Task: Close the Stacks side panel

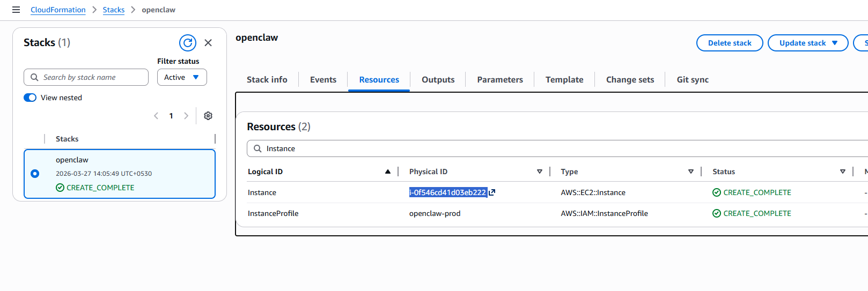Action: click(x=208, y=43)
